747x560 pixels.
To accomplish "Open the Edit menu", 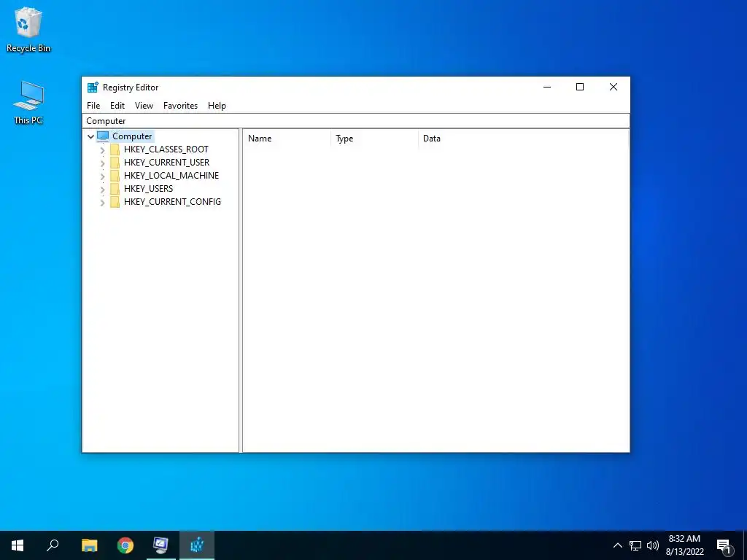I will tap(117, 106).
